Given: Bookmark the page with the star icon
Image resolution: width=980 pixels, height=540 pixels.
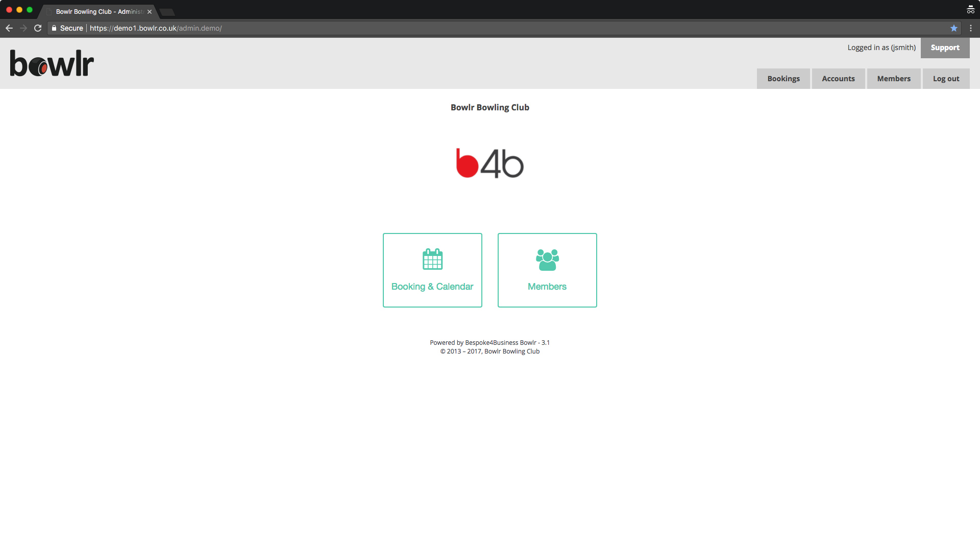Looking at the screenshot, I should [953, 28].
